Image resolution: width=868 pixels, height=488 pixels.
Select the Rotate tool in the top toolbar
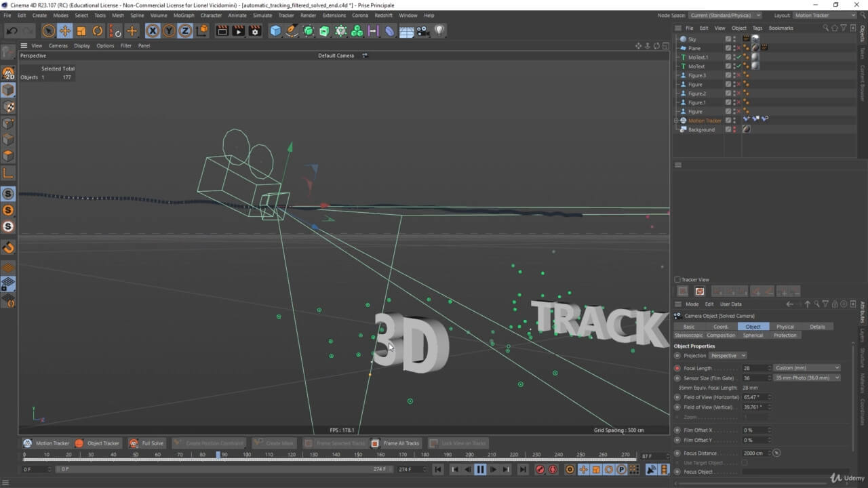pyautogui.click(x=98, y=30)
